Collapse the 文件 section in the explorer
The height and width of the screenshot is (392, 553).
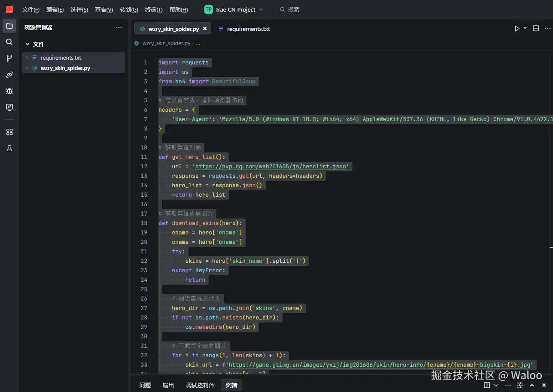point(28,44)
